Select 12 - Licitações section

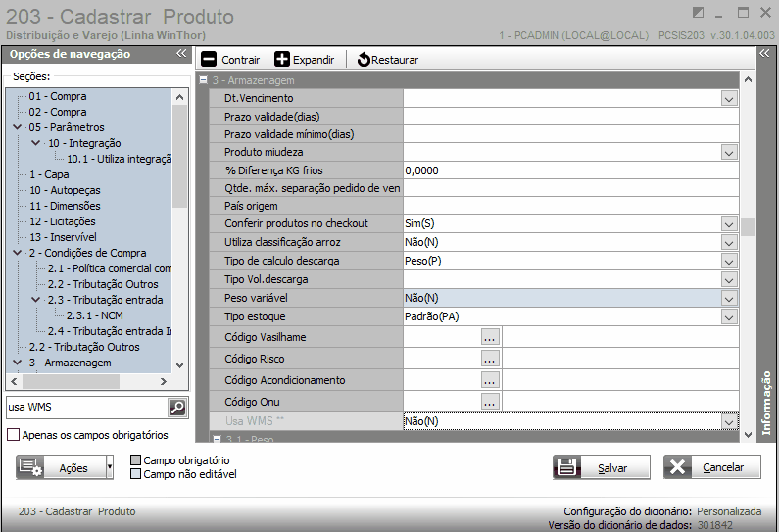click(x=62, y=221)
